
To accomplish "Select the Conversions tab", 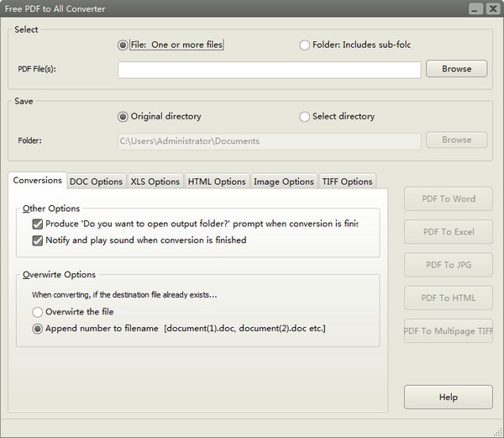I will click(x=38, y=181).
